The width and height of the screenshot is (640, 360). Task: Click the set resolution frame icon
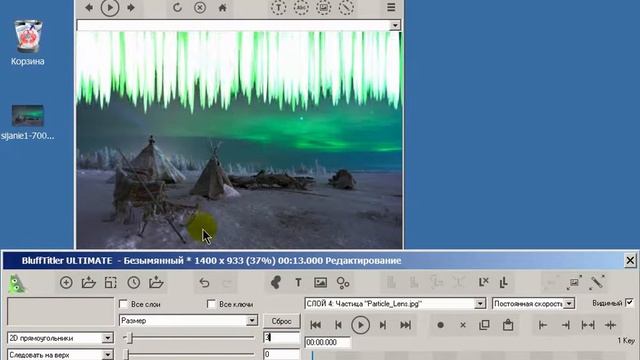click(x=111, y=282)
